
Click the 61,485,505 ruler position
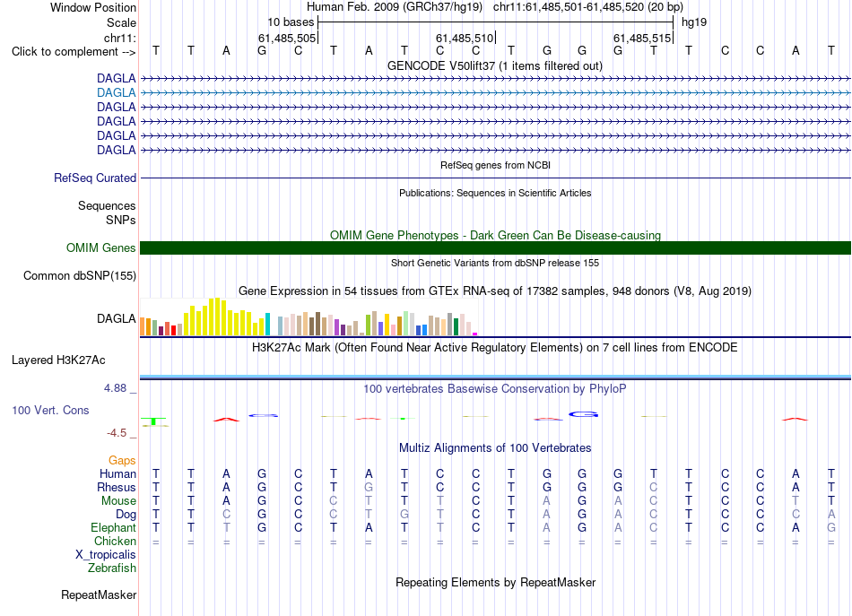[287, 38]
